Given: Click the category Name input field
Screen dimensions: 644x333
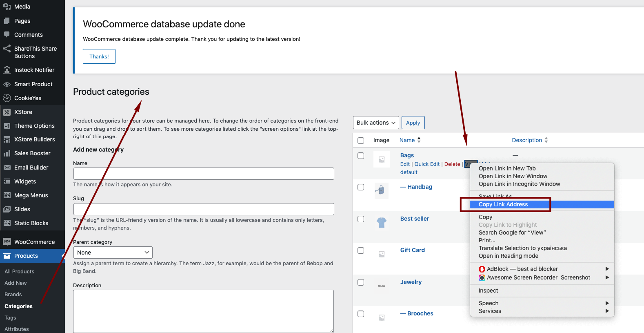Looking at the screenshot, I should 204,174.
